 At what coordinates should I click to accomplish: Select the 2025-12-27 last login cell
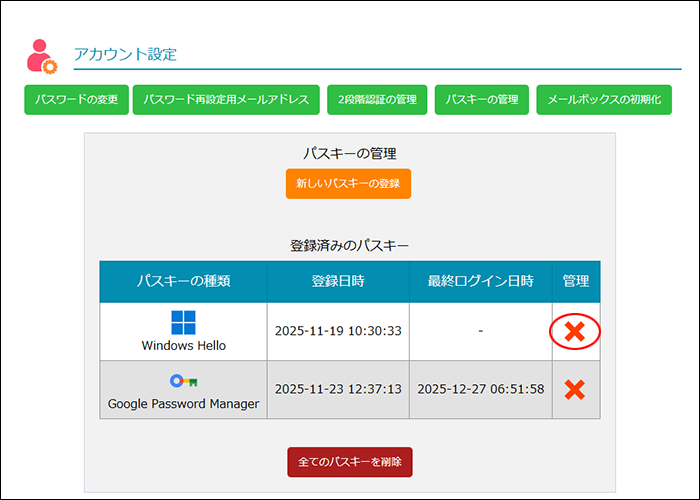point(481,389)
